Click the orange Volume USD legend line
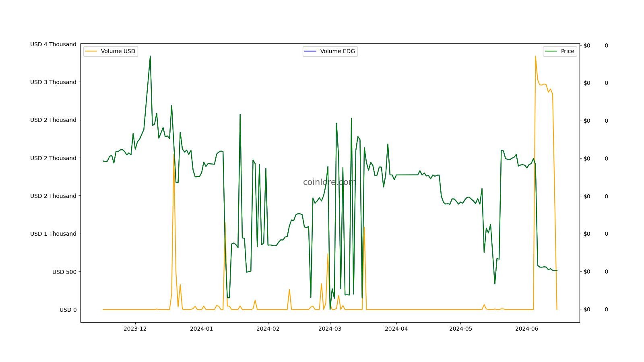This screenshot has width=644, height=362. 91,51
